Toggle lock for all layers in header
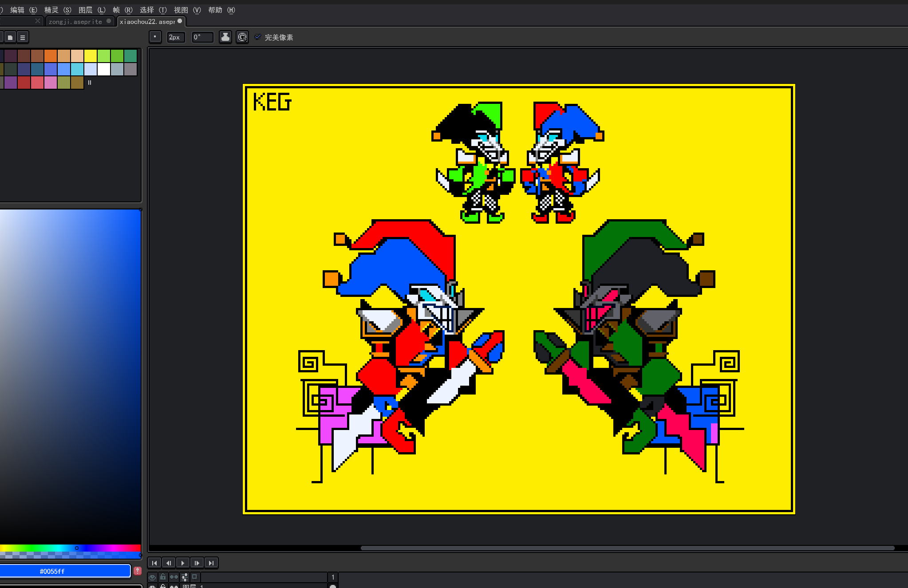 (163, 577)
